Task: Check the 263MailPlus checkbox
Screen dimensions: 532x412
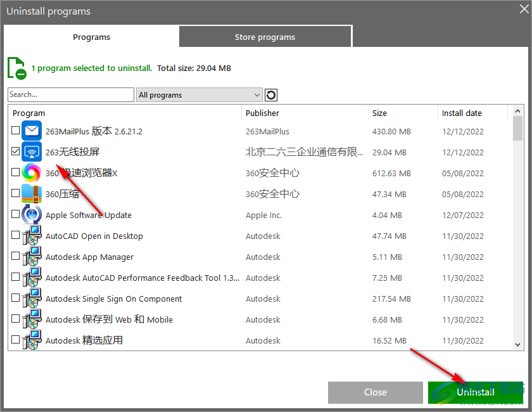Action: (15, 131)
